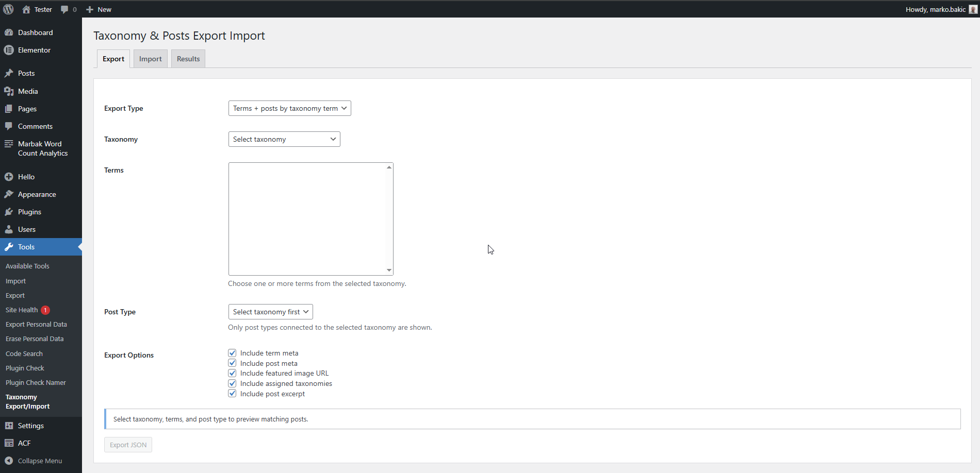Screen dimensions: 980x473
Task: Click the Export JSON button
Action: 128,445
